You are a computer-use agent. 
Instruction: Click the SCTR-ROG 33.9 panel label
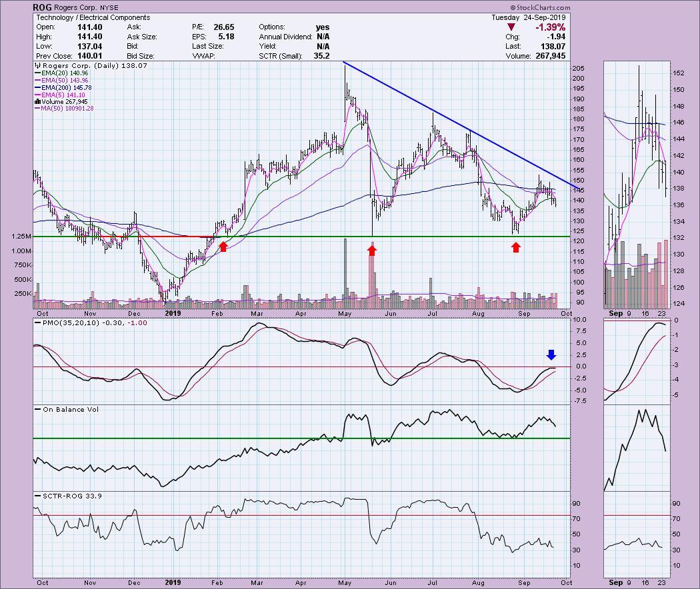point(69,496)
